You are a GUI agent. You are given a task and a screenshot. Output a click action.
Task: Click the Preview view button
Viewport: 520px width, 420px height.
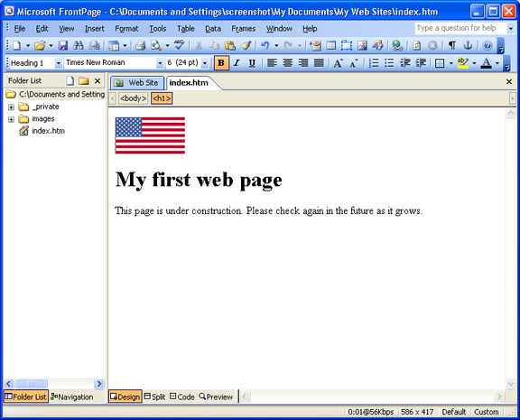(216, 397)
